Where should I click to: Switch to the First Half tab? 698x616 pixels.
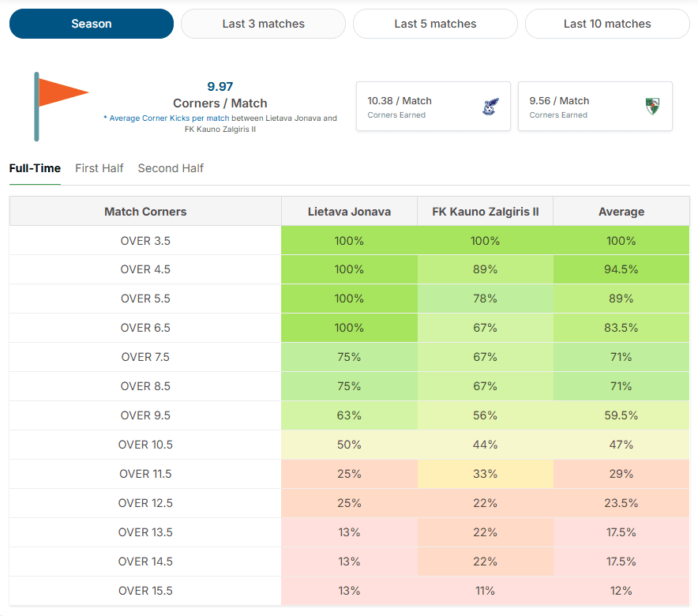[99, 168]
